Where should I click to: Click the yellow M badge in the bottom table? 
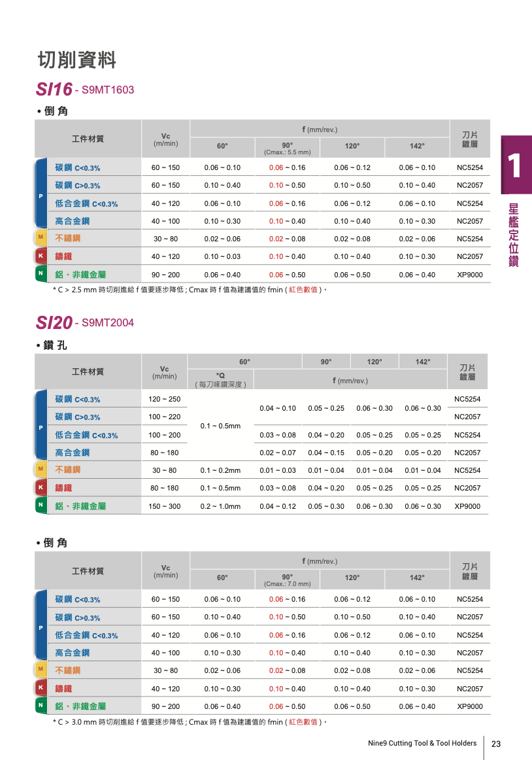point(41,670)
